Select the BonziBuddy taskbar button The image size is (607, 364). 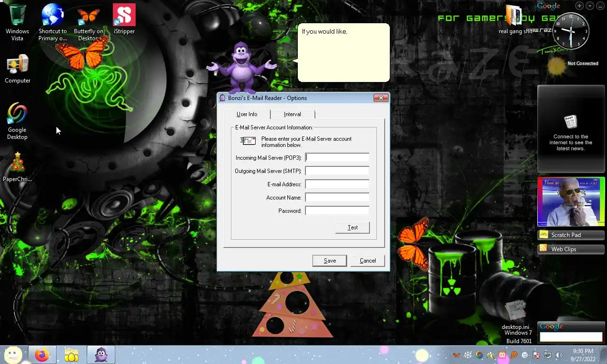[101, 355]
